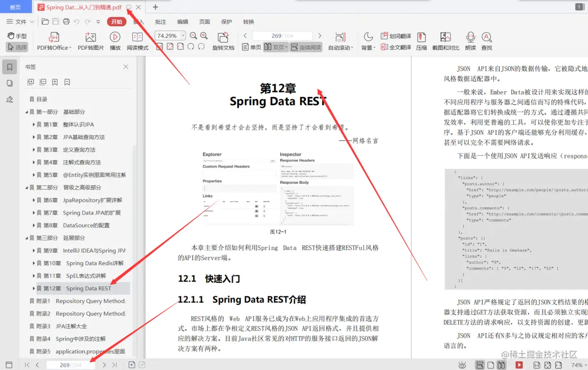
Task: Open the annotations panel in the sidebar
Action: click(9, 99)
